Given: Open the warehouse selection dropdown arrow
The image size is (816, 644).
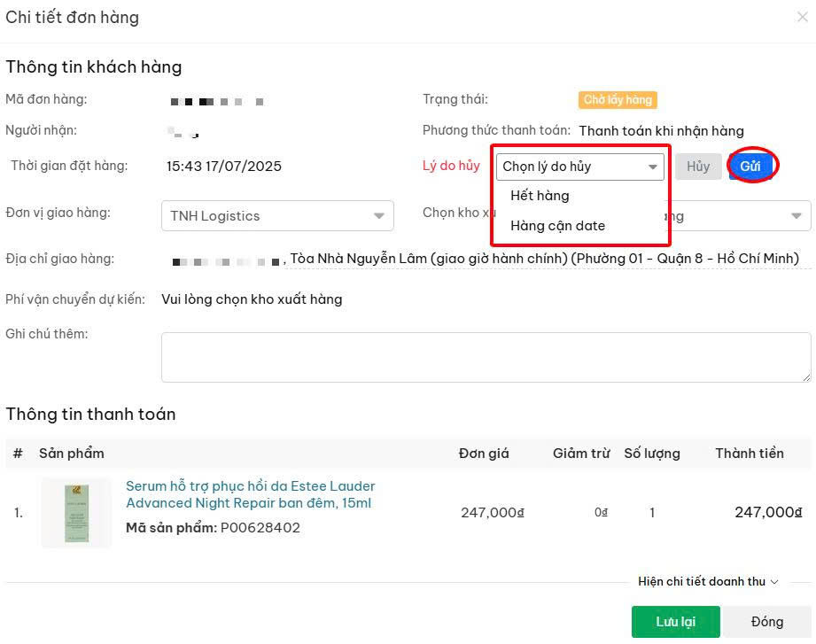Looking at the screenshot, I should pyautogui.click(x=796, y=216).
